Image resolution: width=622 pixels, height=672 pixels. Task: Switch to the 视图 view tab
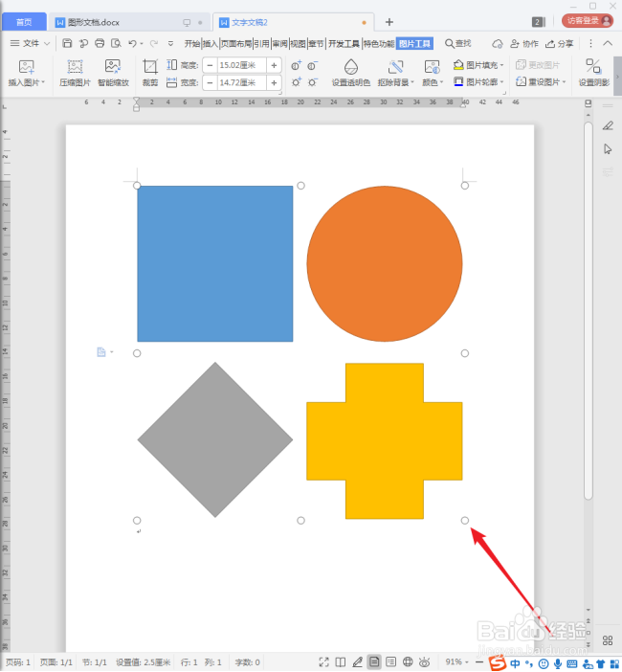point(298,43)
